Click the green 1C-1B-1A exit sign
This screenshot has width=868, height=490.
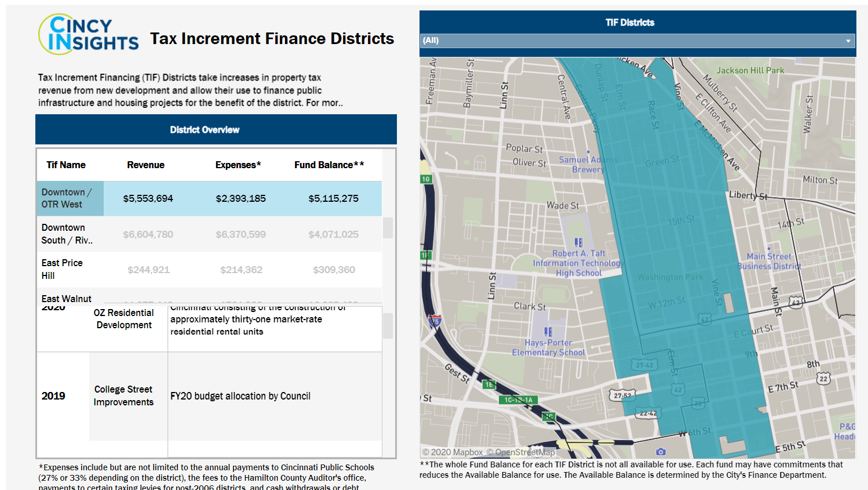[x=519, y=400]
